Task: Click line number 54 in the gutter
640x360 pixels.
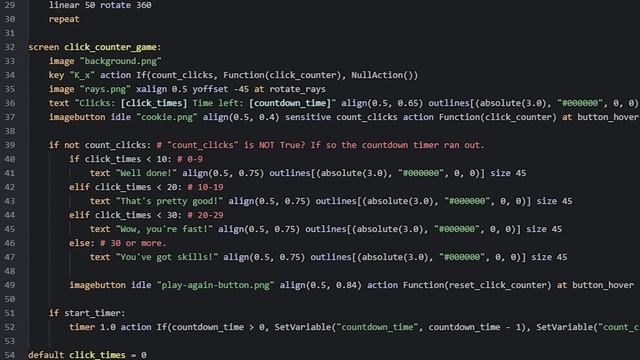Action: click(x=10, y=355)
